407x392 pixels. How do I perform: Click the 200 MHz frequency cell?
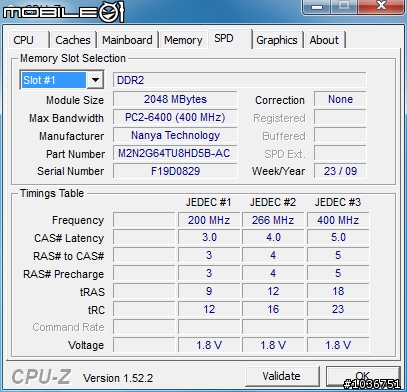point(209,220)
